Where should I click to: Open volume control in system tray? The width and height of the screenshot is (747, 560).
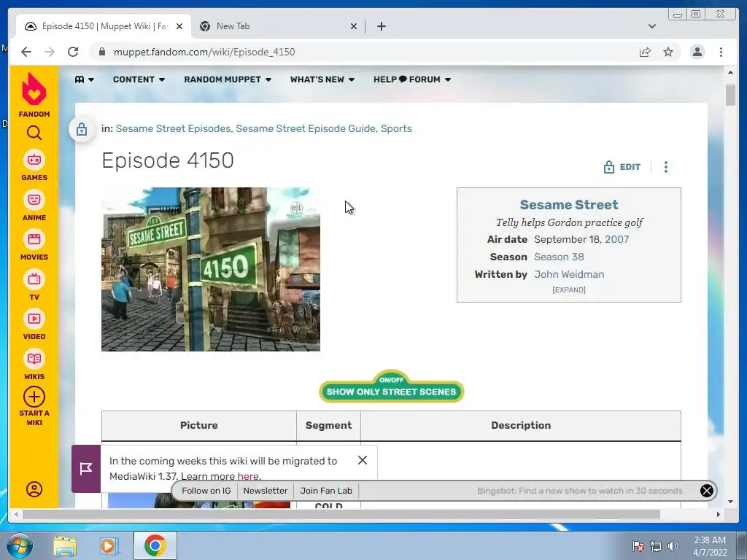[673, 546]
